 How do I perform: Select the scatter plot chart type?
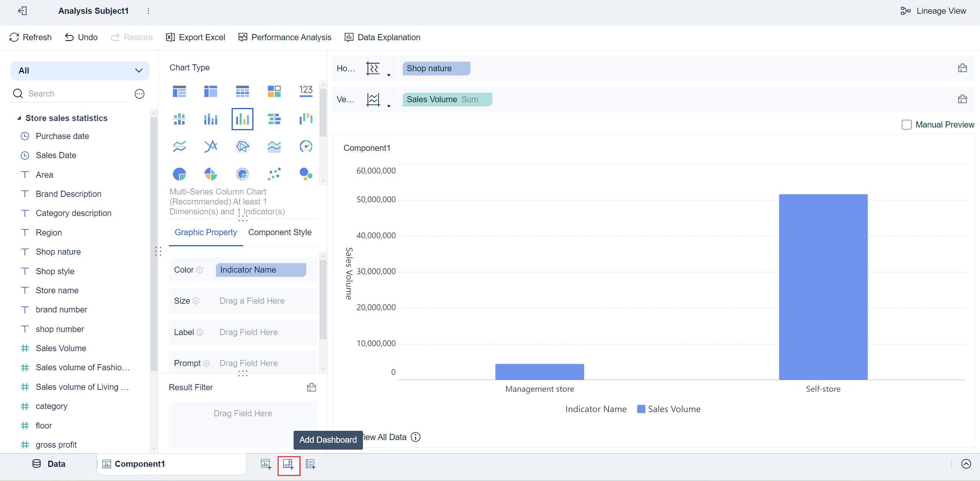[274, 174]
